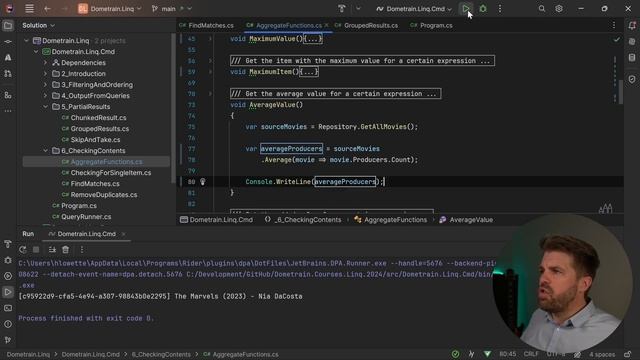Open ChunkedResult.cs in the tree
The image size is (640, 360).
[98, 118]
